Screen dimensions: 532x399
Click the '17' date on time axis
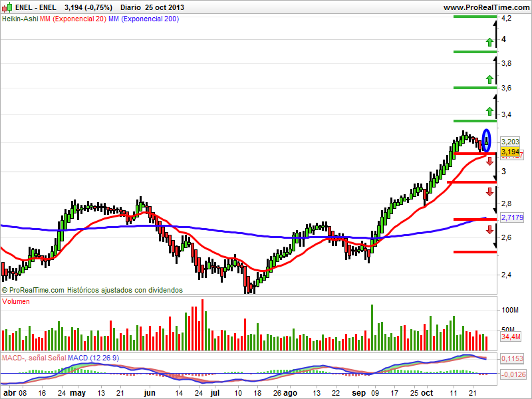394,393
